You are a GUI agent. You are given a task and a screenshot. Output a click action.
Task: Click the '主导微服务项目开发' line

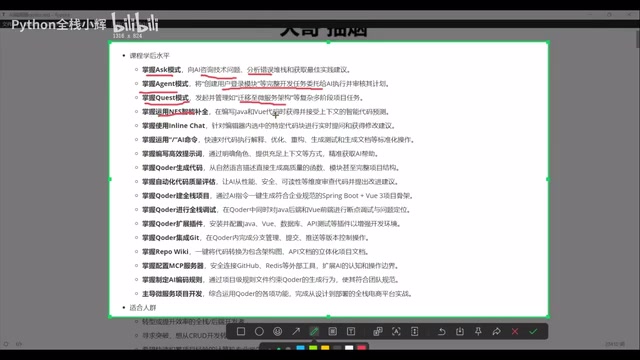coord(278,293)
